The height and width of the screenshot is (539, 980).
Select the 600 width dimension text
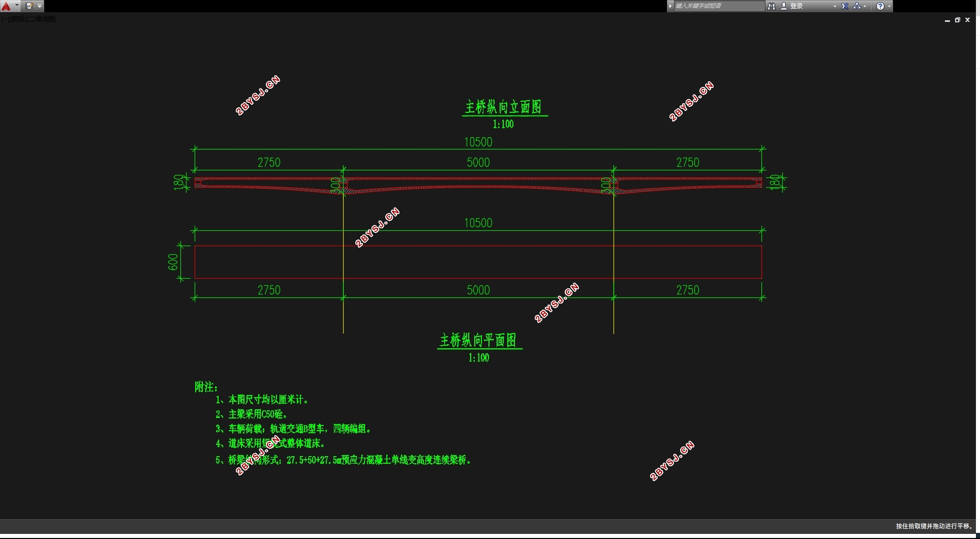pos(173,262)
